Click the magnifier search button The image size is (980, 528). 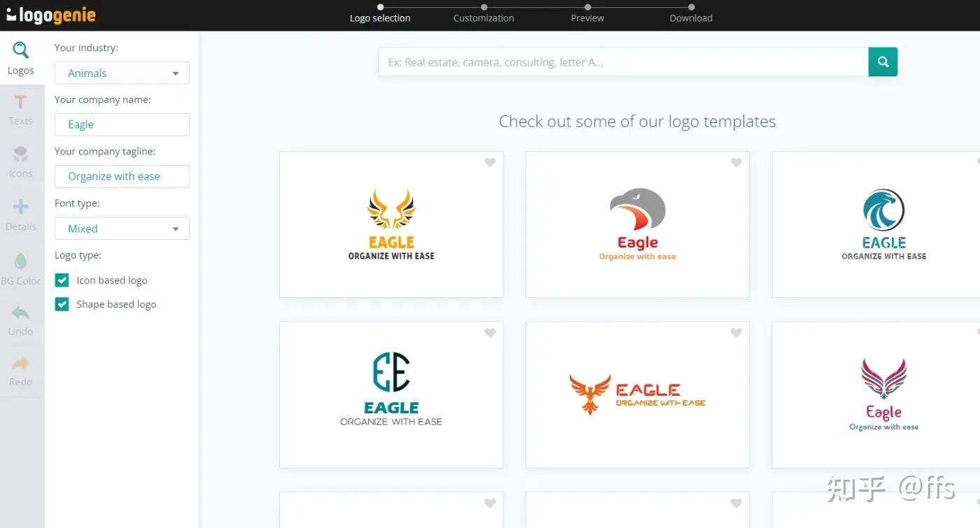coord(883,62)
